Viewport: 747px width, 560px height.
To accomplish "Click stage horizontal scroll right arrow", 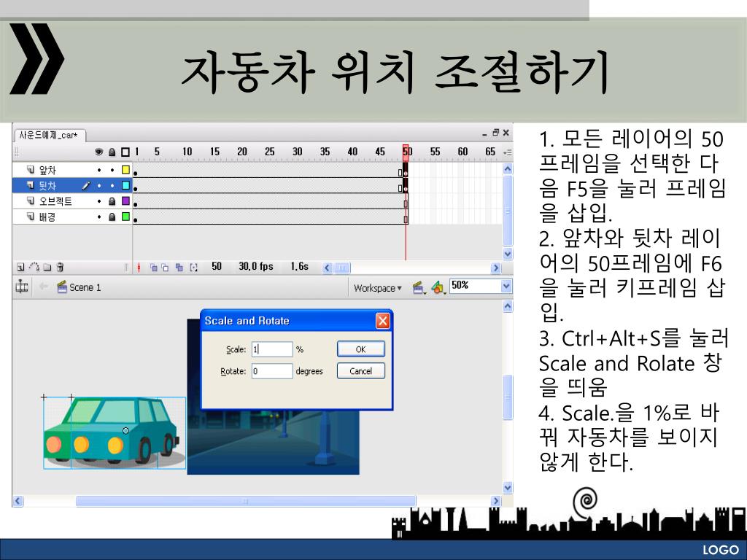I will 496,501.
